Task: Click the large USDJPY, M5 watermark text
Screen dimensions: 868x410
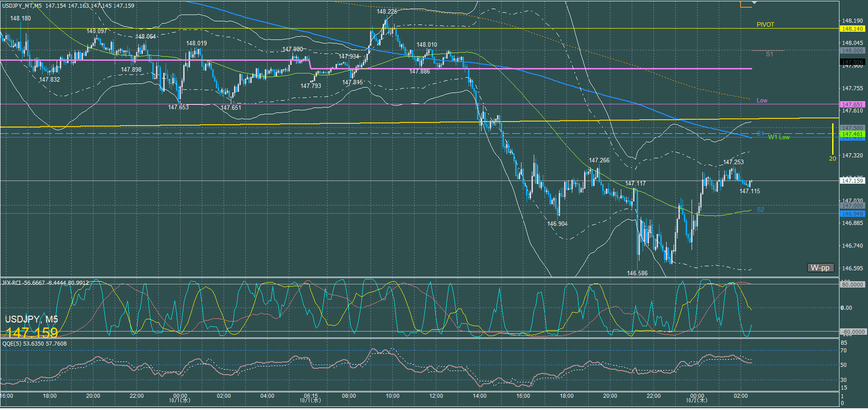Action: 31,319
